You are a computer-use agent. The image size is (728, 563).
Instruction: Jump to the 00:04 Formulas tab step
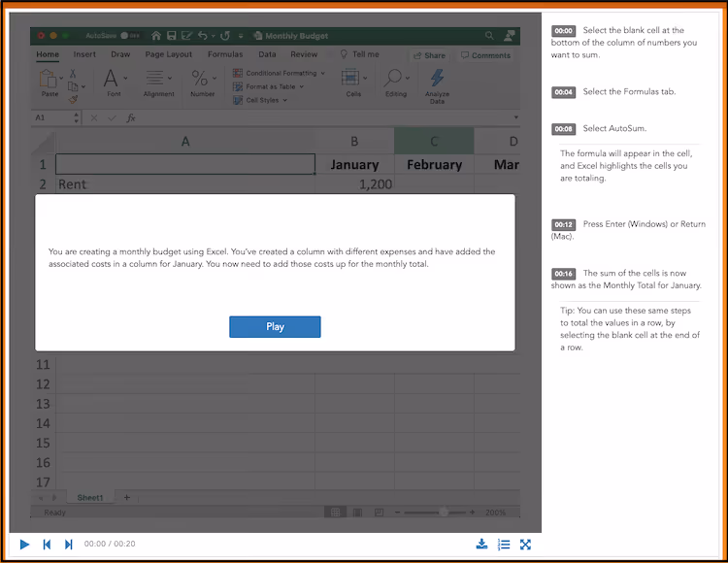(563, 92)
